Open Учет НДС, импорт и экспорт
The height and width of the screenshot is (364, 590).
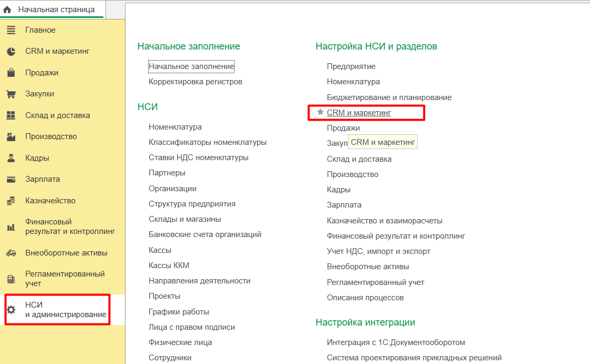click(379, 251)
